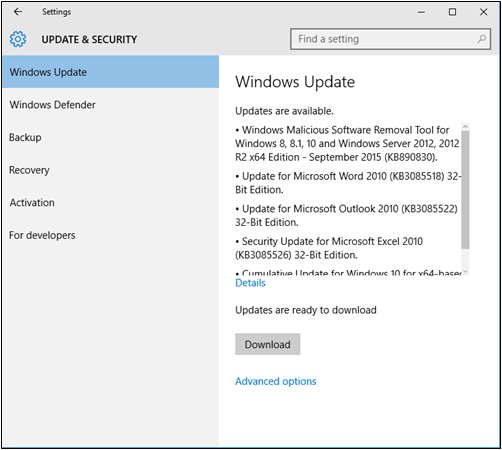This screenshot has height=450, width=502.
Task: Click the UPDATE & SECURITY header title
Action: (89, 39)
